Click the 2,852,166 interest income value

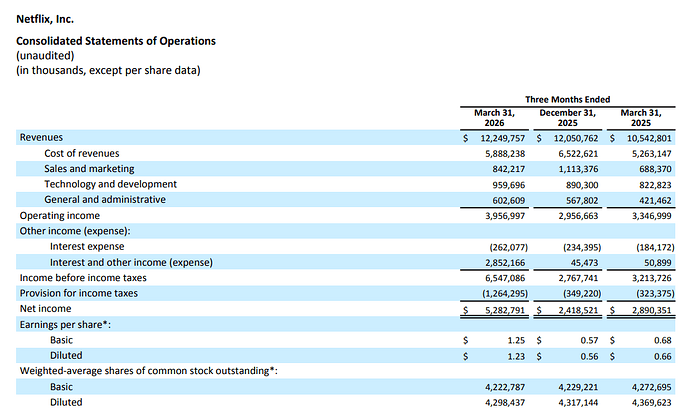(x=505, y=263)
